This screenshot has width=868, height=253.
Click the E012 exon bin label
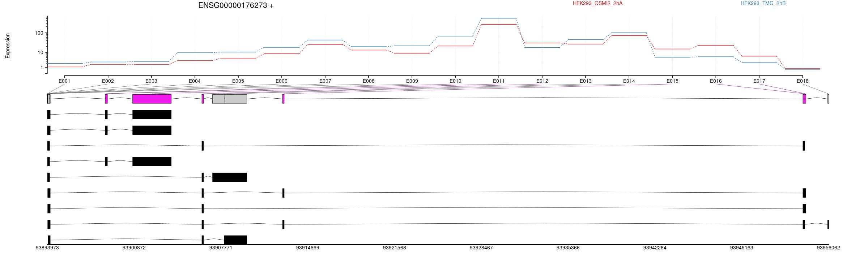coord(542,81)
